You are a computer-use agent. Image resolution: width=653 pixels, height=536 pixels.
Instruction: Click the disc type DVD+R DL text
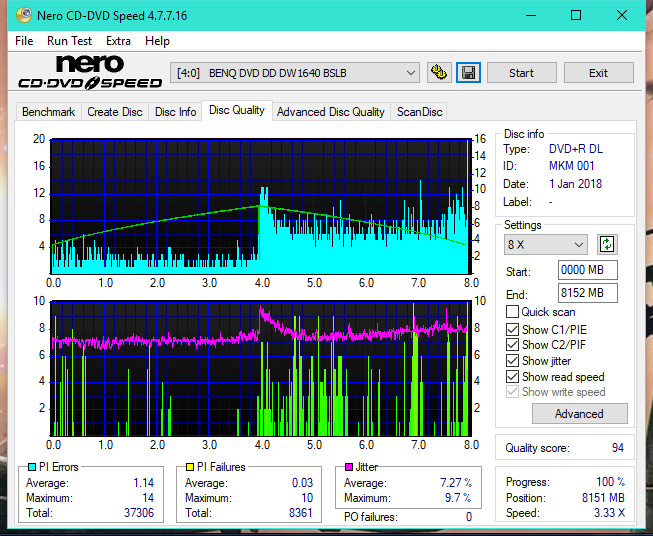(x=576, y=149)
